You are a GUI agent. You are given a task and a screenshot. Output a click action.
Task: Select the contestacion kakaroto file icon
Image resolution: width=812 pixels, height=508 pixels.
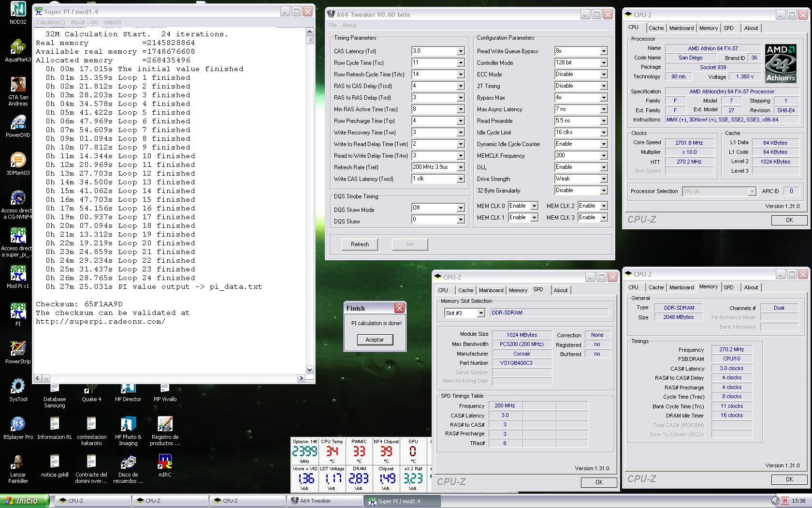91,431
